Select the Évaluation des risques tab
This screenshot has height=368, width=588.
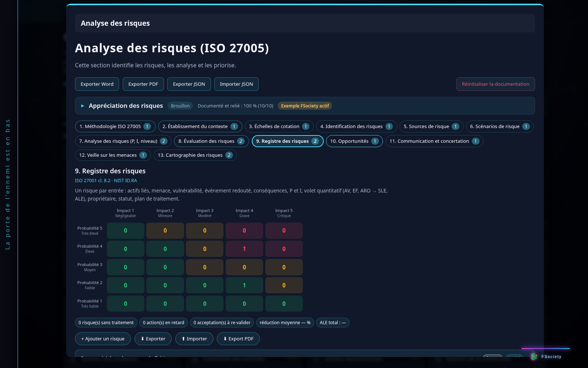[x=211, y=141]
